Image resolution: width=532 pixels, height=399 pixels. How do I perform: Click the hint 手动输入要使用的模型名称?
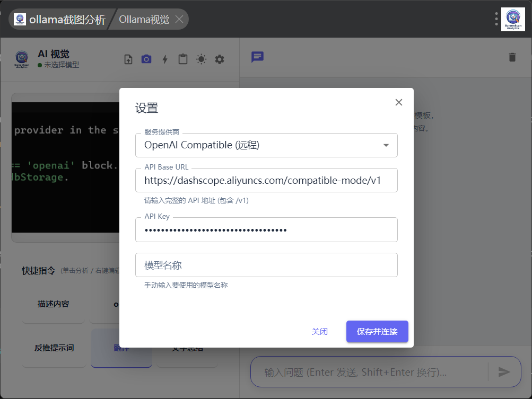click(186, 286)
